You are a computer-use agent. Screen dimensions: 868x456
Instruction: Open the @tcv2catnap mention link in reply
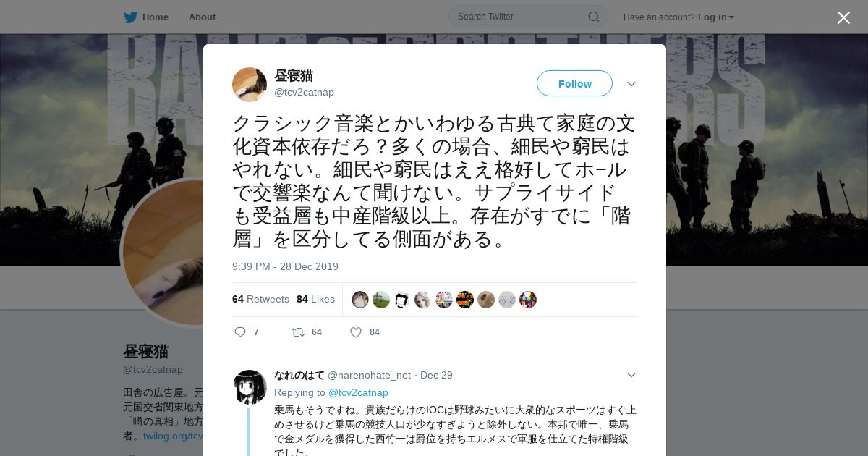click(358, 392)
